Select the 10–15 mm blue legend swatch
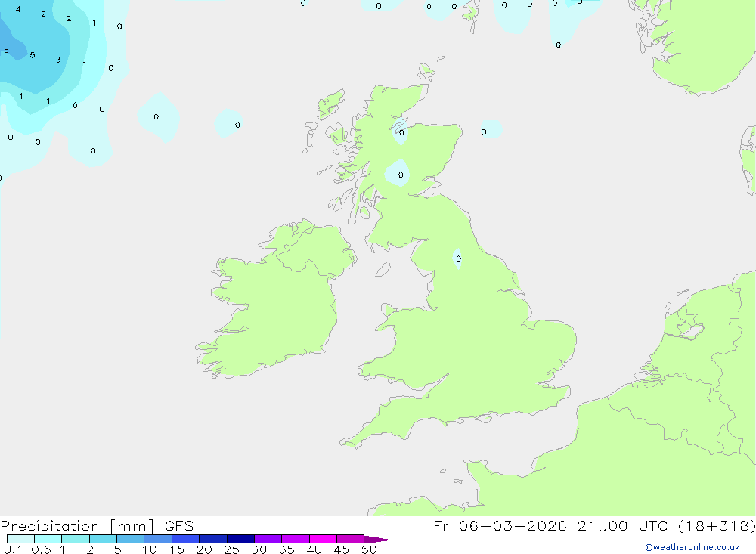This screenshot has width=756, height=554. pyautogui.click(x=158, y=539)
